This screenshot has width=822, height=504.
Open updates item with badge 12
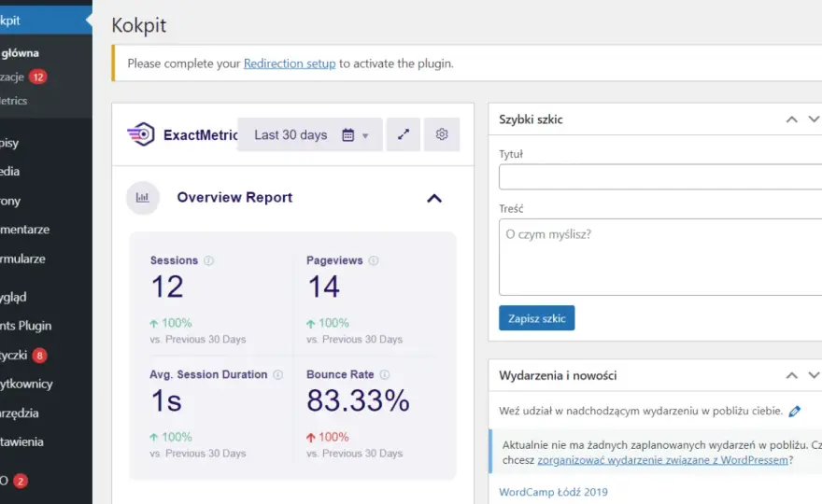(x=23, y=77)
